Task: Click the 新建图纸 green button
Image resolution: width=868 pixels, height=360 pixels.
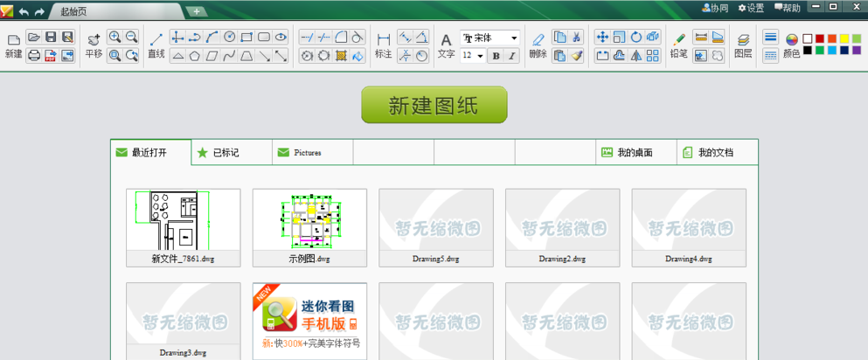Action: coord(434,105)
